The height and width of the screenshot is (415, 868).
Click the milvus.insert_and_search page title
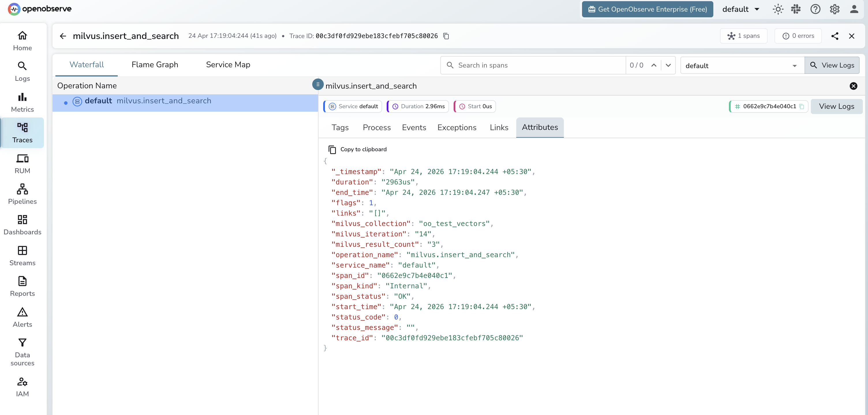(x=126, y=36)
